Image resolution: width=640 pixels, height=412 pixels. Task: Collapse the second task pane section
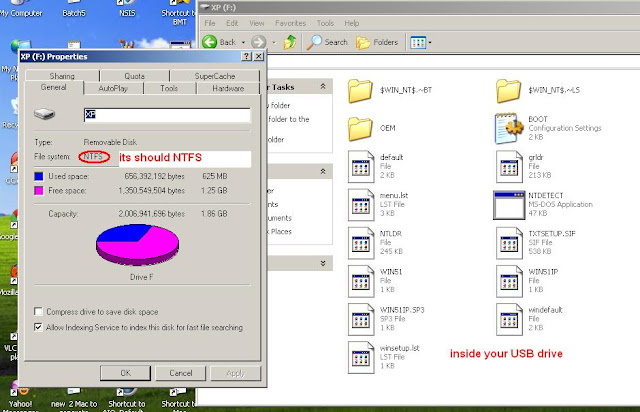click(x=323, y=171)
